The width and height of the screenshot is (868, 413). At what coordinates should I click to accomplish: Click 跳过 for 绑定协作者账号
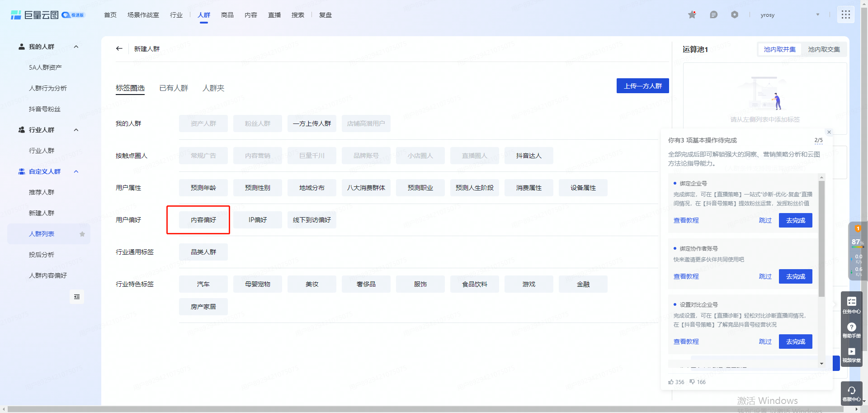point(765,276)
